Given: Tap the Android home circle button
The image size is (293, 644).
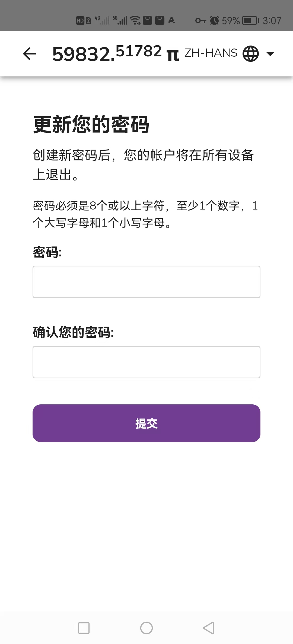Looking at the screenshot, I should point(146,628).
